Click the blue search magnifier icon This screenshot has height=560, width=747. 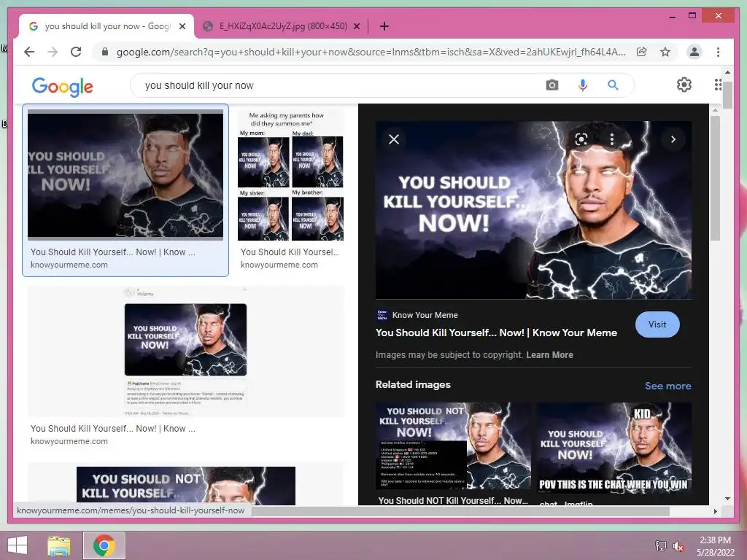click(613, 85)
